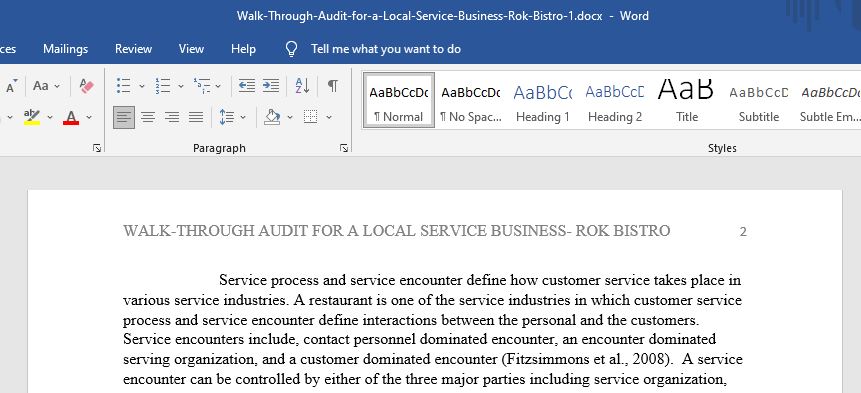Apply Shading paint bucket
This screenshot has height=393, width=861.
(272, 117)
